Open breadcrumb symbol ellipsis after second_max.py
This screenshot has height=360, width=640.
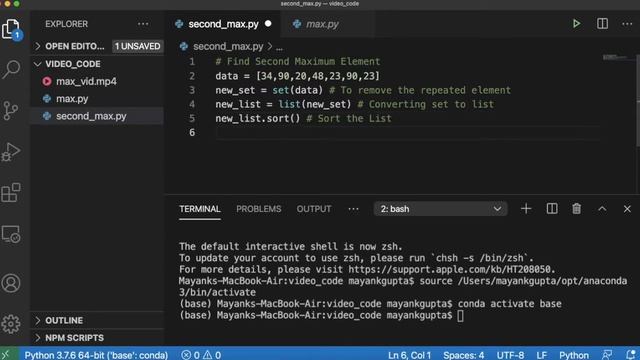pyautogui.click(x=279, y=47)
